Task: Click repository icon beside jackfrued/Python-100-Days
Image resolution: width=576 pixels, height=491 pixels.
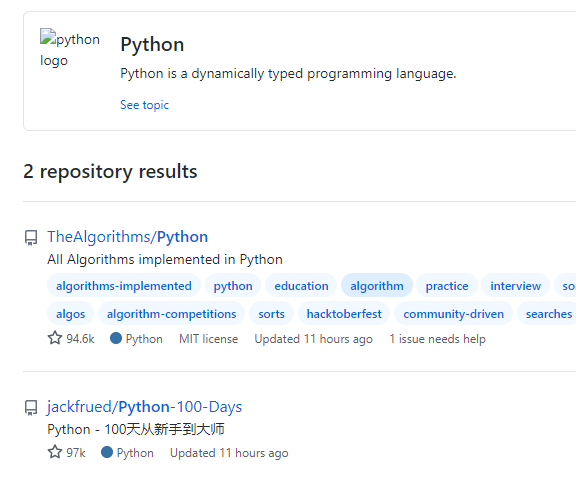Action: (31, 408)
